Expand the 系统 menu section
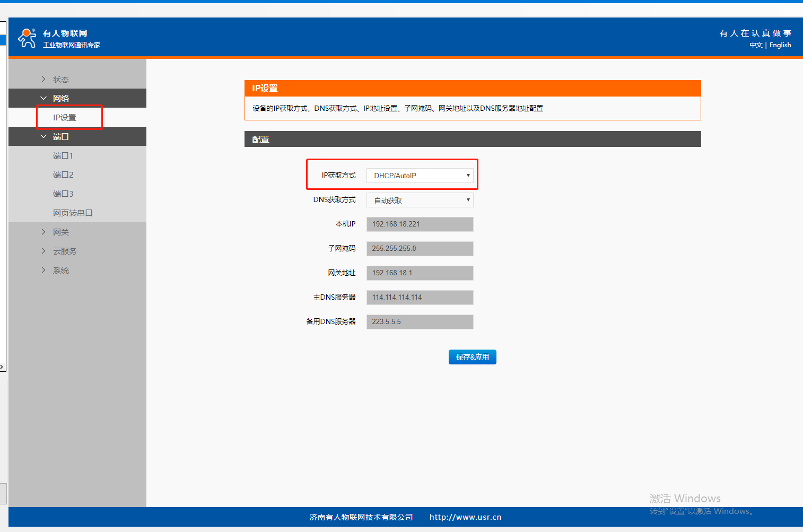This screenshot has height=532, width=803. click(60, 270)
